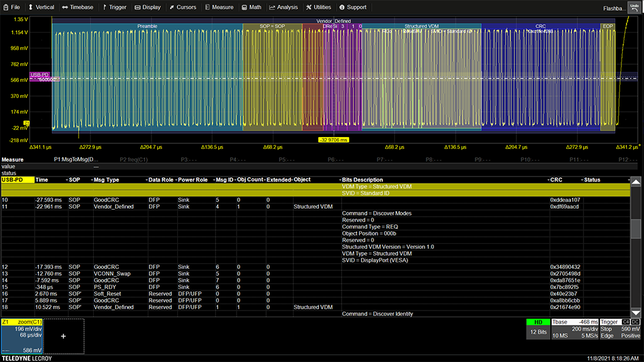Screen dimensions: 644x362
Task: Open the File menu
Action: 11,7
